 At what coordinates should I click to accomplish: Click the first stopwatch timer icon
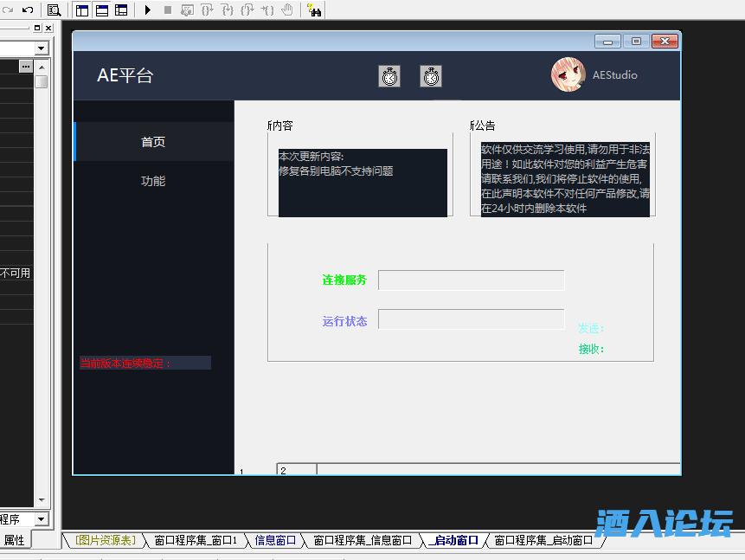pyautogui.click(x=389, y=76)
